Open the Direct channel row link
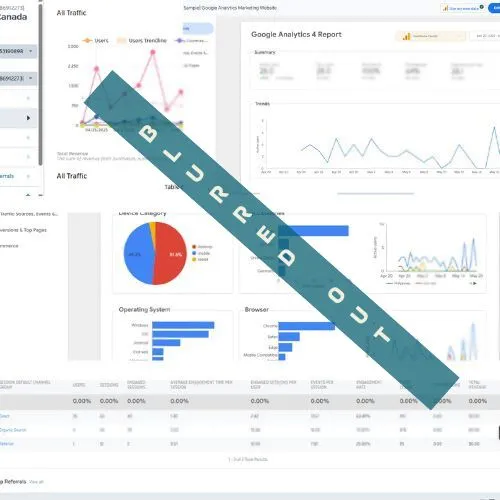 5,416
